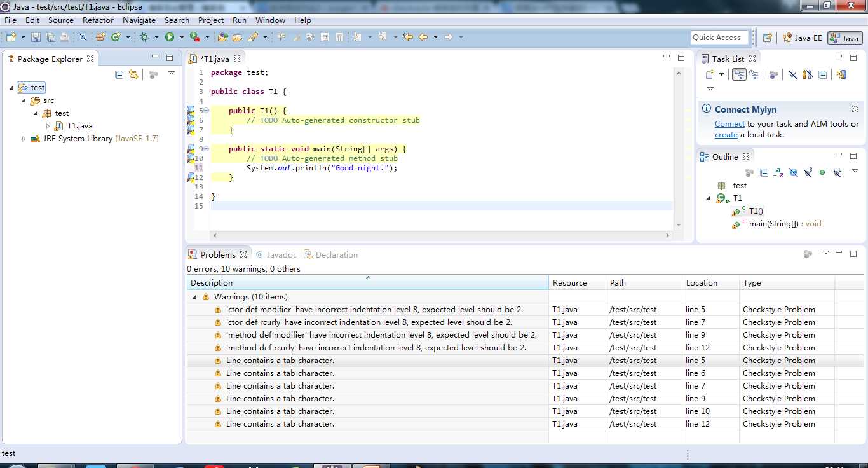Click the warning marker on editor line 12

pos(191,178)
